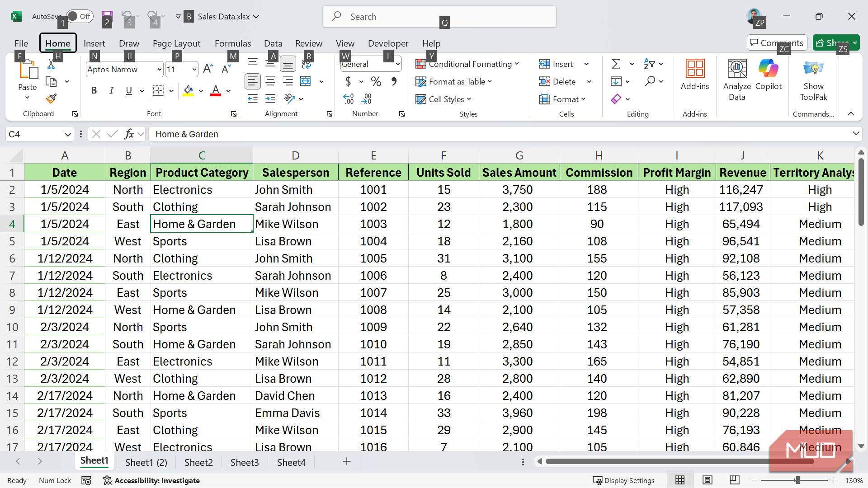The height and width of the screenshot is (488, 868).
Task: Click Increase Indent icon
Action: (x=270, y=99)
